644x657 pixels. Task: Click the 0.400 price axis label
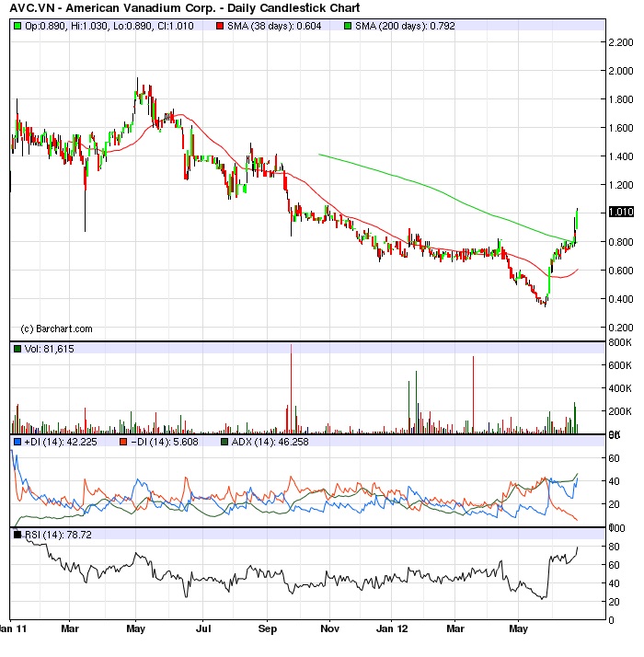(x=621, y=299)
